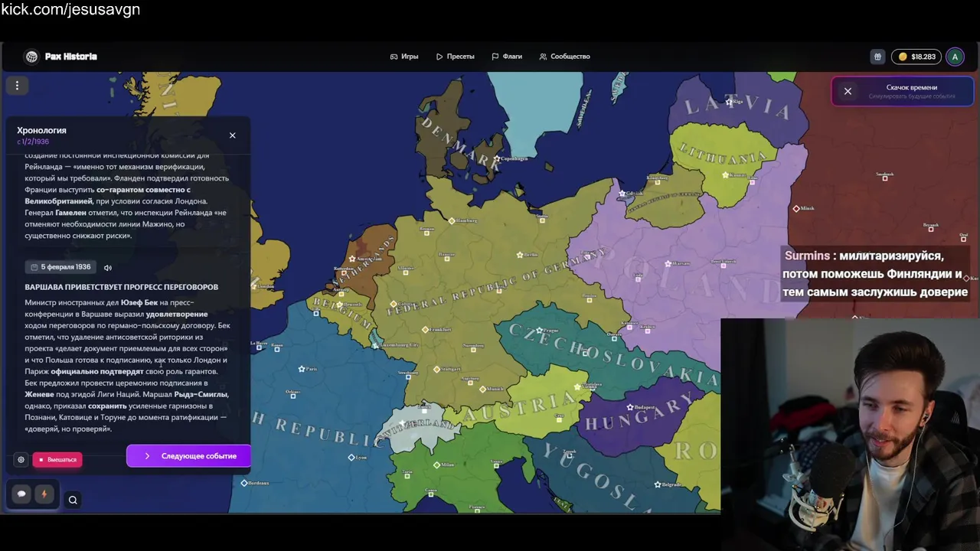980x551 pixels.
Task: Open the Флаги menu
Action: [507, 57]
